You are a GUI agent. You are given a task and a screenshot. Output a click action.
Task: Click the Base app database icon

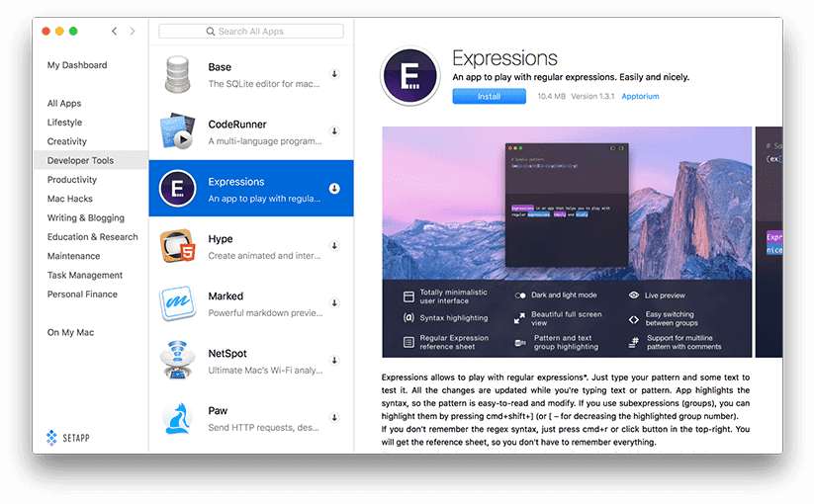point(178,75)
